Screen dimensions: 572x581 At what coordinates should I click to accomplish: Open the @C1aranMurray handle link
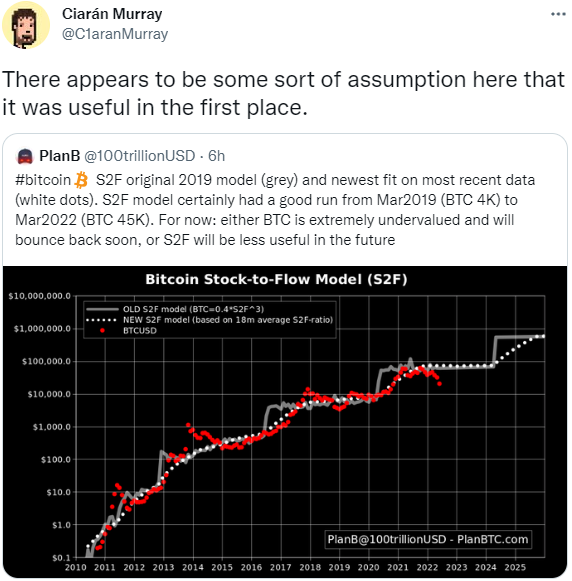pyautogui.click(x=115, y=34)
